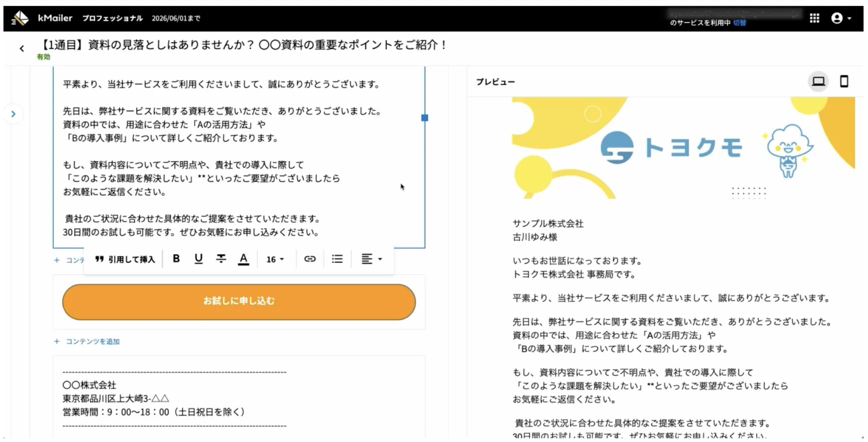Click the orange お試しに申し込む button

239,302
